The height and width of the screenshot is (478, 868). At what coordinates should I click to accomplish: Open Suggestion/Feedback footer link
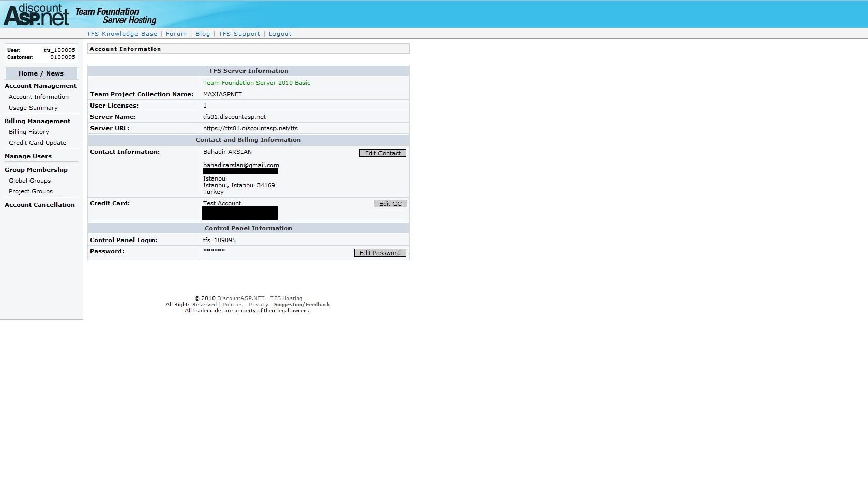click(x=302, y=305)
